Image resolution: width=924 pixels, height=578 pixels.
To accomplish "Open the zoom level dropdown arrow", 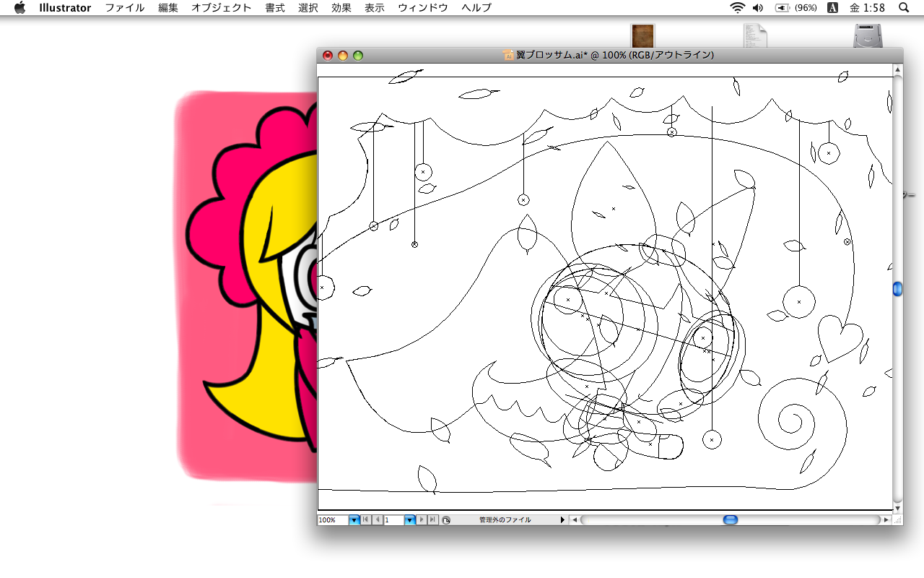I will point(354,520).
